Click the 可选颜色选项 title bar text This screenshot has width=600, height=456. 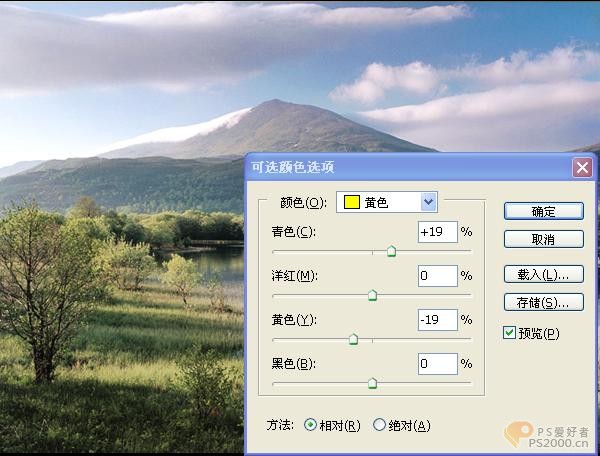(x=292, y=168)
